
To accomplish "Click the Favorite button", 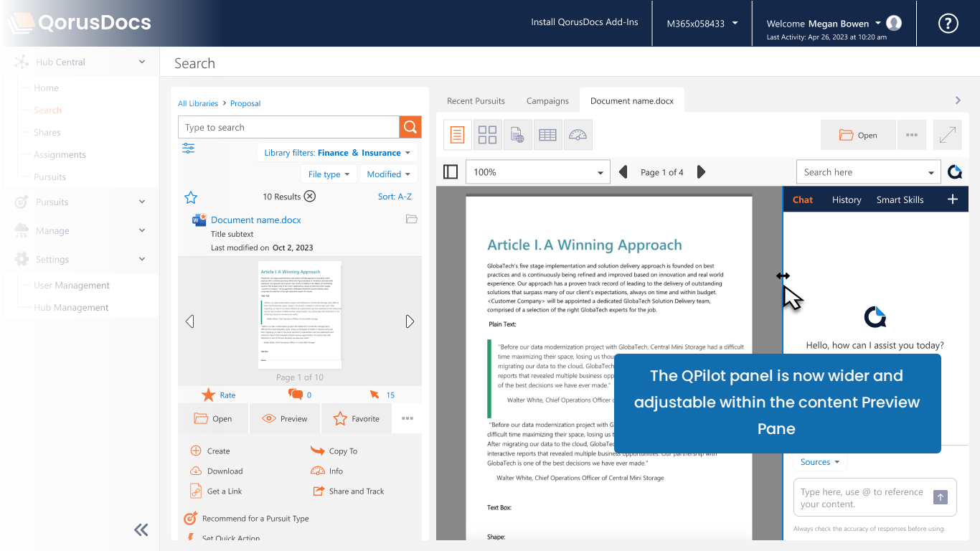I will 357,418.
